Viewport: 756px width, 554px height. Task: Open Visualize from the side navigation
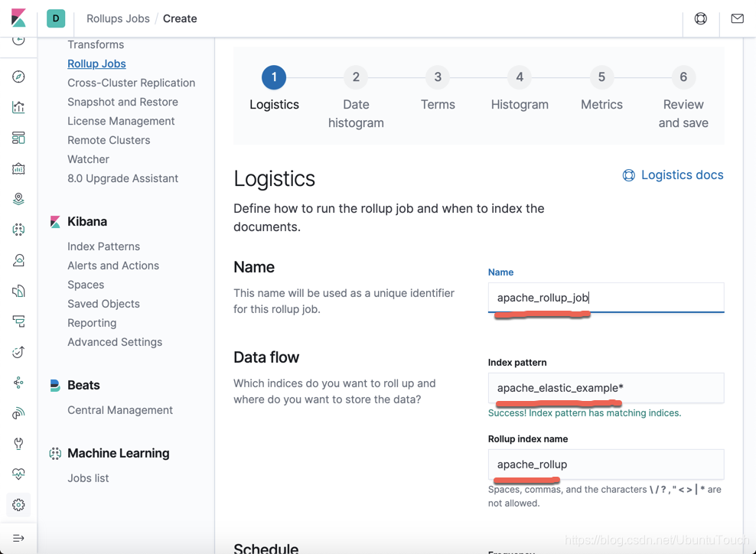18,107
